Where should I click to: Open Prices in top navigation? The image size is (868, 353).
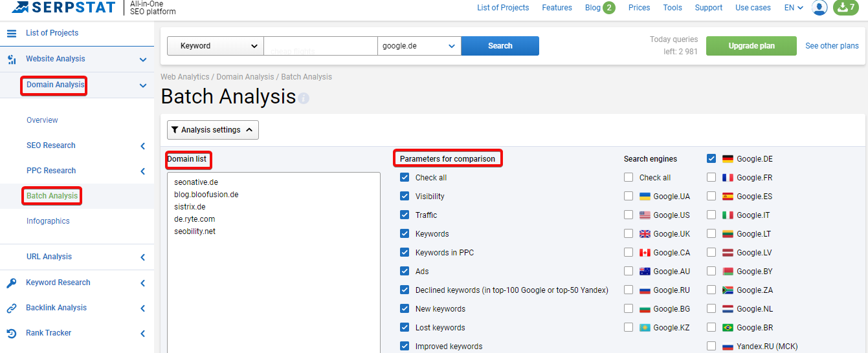[x=639, y=8]
